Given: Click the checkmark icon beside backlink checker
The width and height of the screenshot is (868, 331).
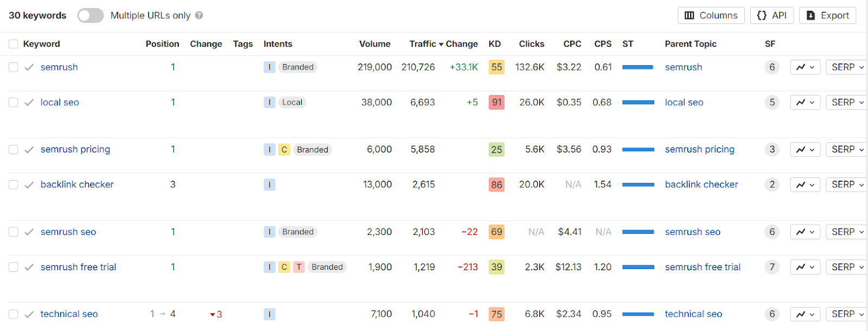Looking at the screenshot, I should (29, 184).
